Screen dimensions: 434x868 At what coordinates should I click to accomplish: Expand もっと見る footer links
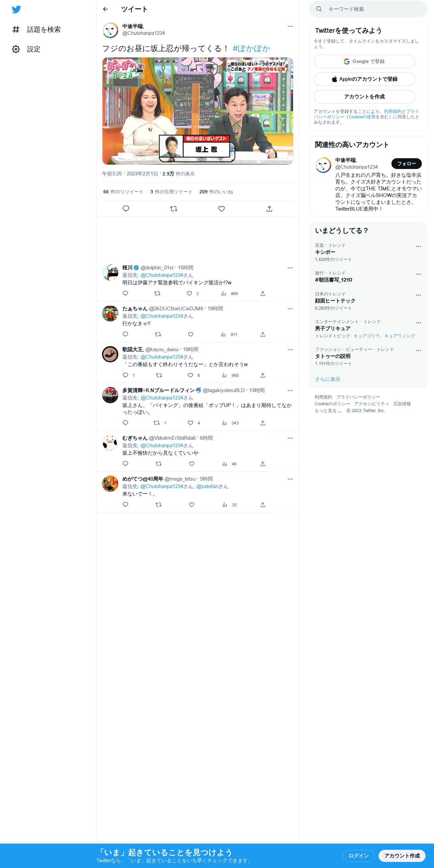328,411
